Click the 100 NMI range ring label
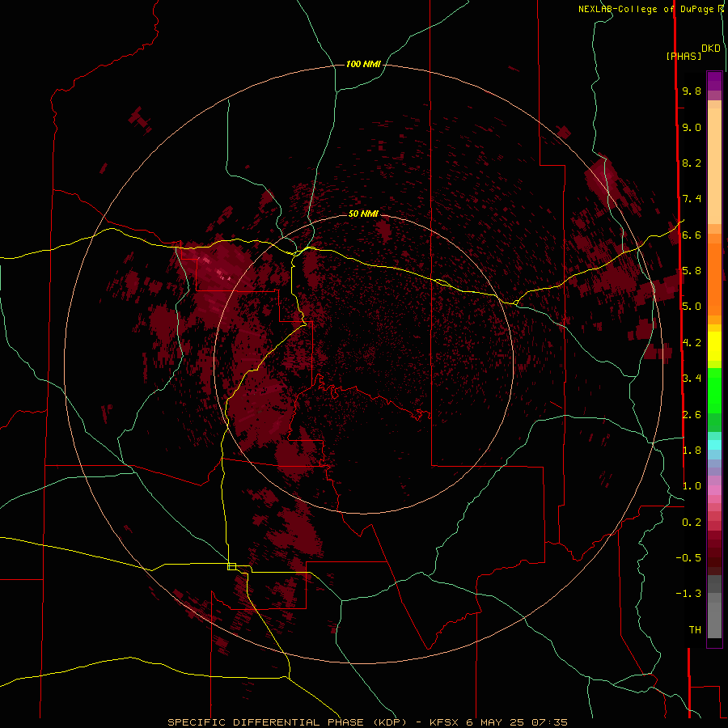The image size is (728, 728). coord(363,64)
